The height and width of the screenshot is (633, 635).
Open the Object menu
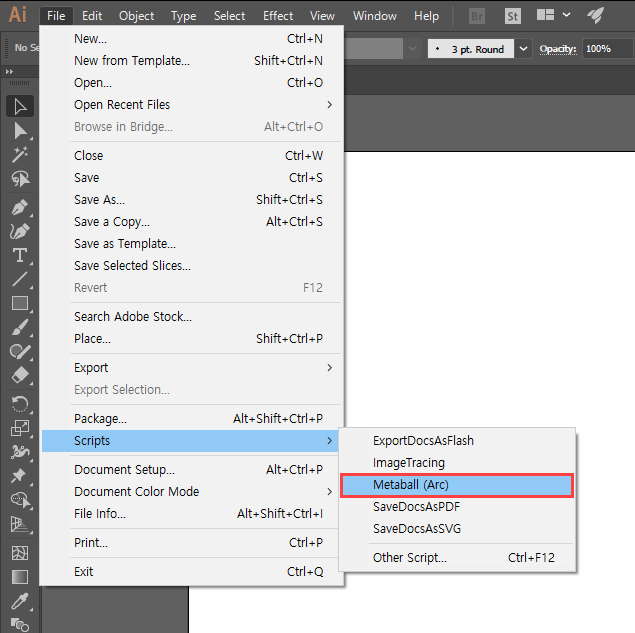coord(136,16)
